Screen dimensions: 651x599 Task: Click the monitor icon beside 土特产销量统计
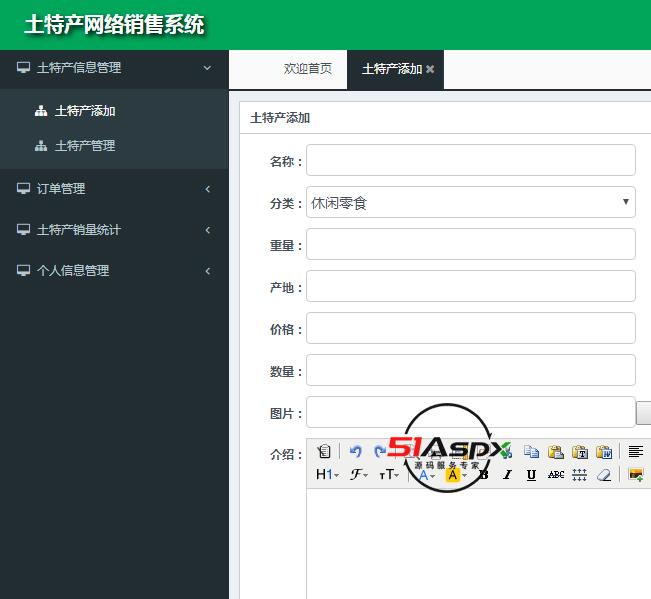23,230
